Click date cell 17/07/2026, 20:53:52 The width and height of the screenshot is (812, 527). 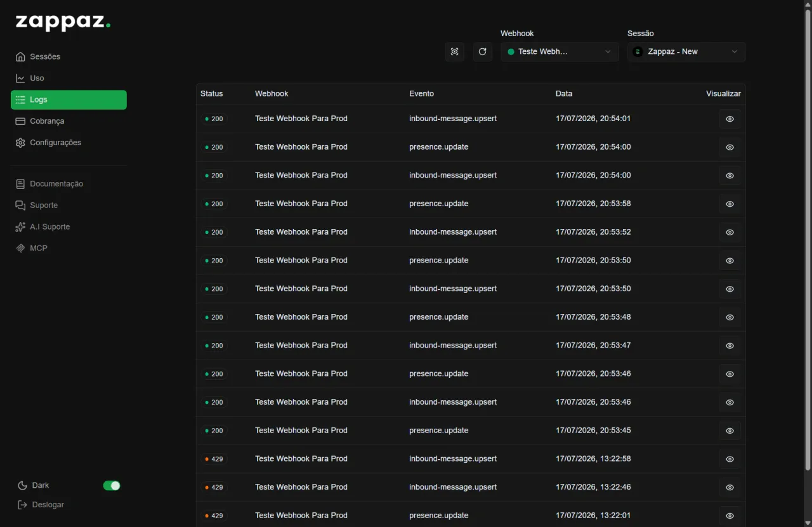pyautogui.click(x=593, y=232)
